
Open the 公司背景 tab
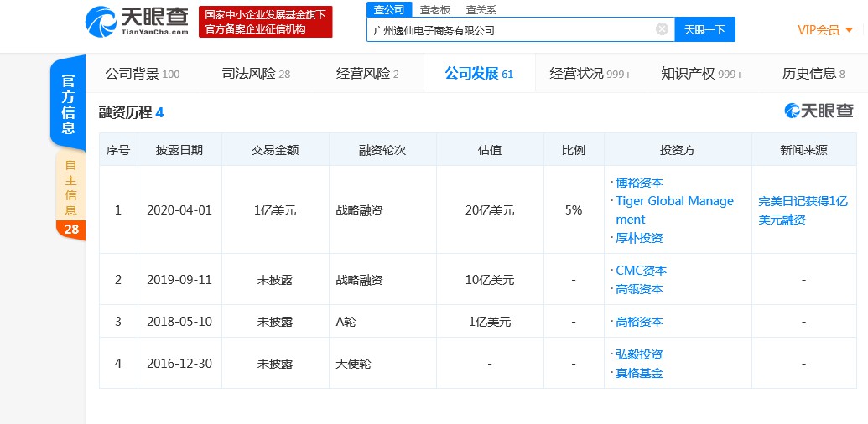[143, 74]
